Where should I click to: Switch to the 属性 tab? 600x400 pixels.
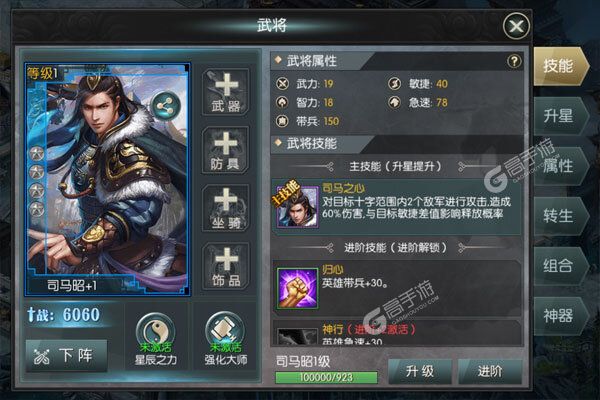560,166
